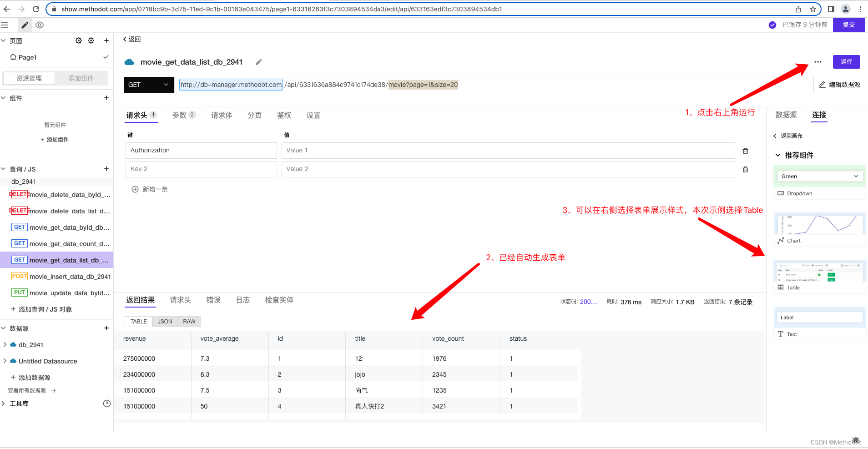Open the help icon next to 工具库
Image resolution: width=868 pixels, height=449 pixels.
[107, 404]
